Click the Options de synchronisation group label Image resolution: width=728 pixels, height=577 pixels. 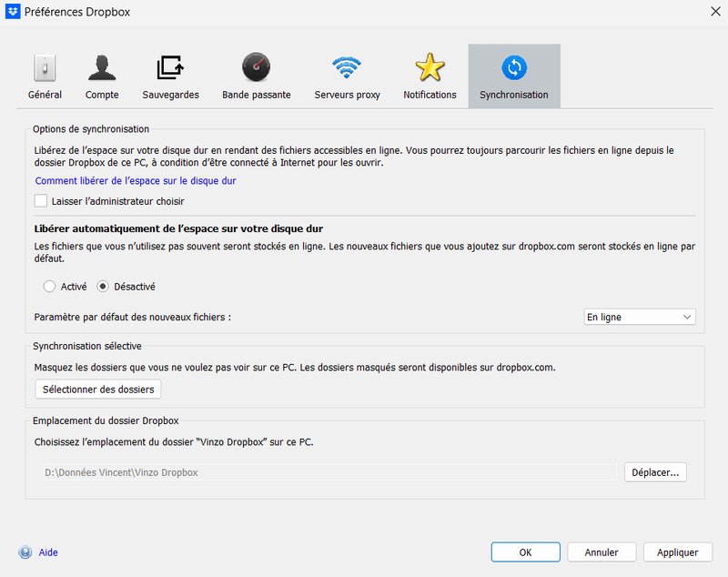[91, 129]
